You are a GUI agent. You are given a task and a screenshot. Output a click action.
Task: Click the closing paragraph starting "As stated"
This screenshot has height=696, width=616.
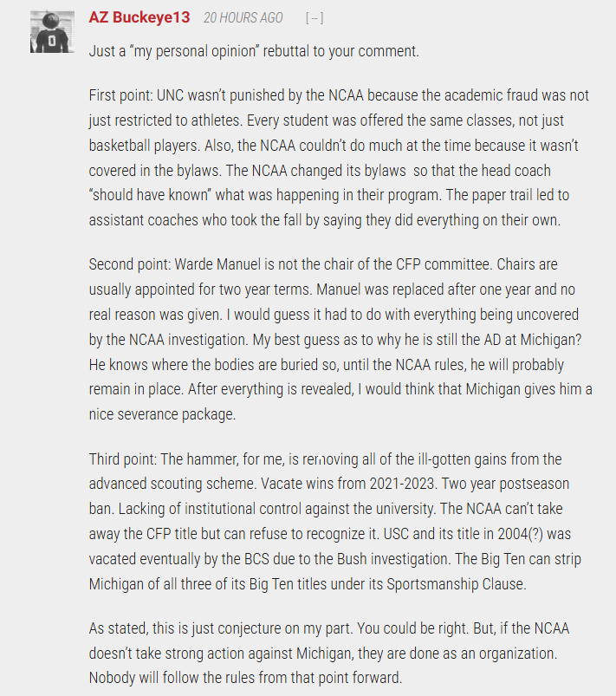pyautogui.click(x=329, y=653)
